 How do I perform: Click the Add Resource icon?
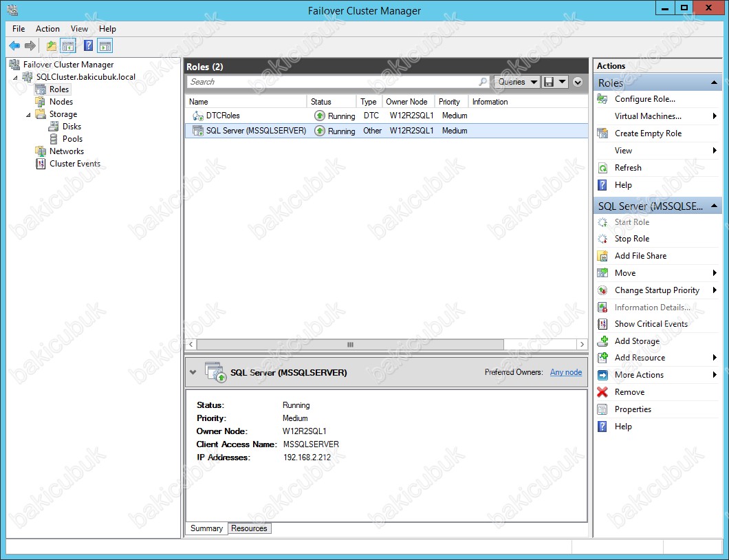pos(602,358)
